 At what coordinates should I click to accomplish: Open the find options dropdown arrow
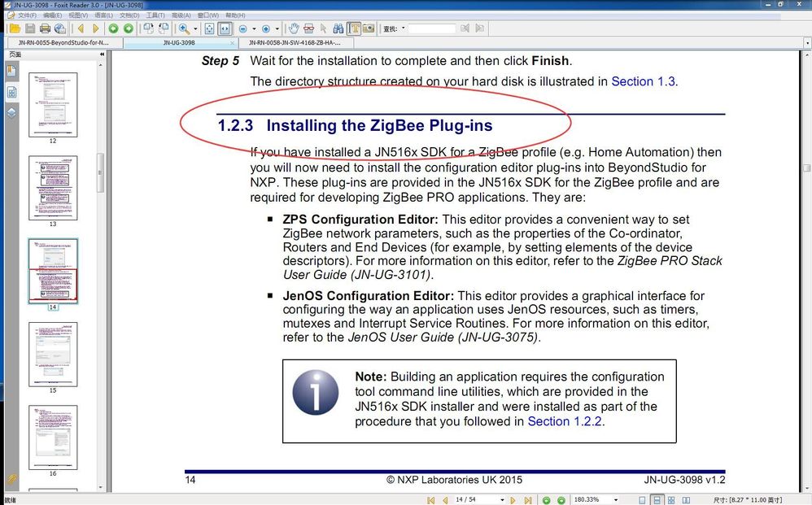click(404, 28)
